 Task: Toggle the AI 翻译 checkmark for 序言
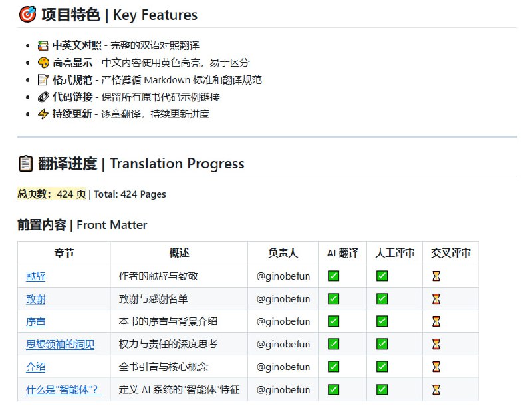point(333,321)
